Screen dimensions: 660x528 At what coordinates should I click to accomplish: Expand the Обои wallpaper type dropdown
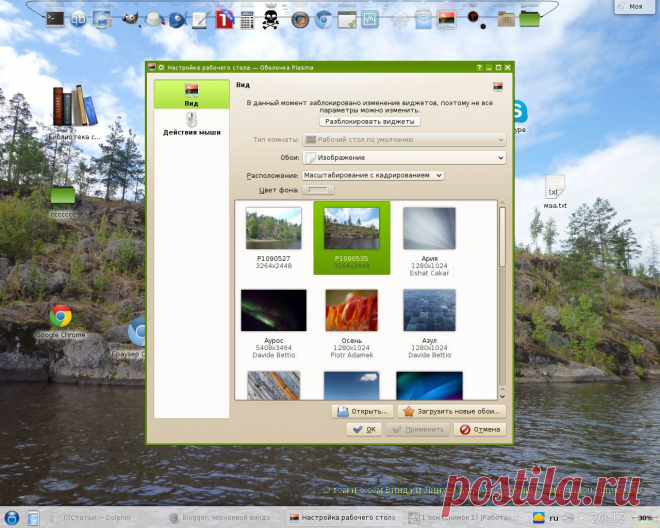(x=403, y=157)
